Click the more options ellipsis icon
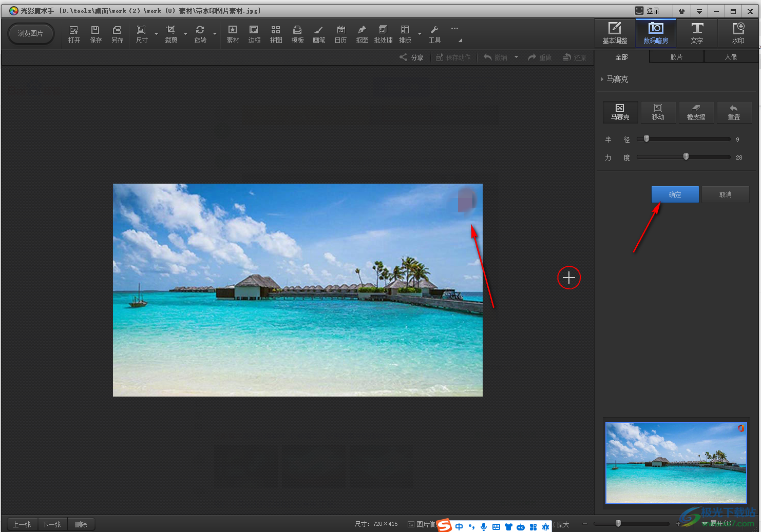The width and height of the screenshot is (761, 532). point(454,29)
